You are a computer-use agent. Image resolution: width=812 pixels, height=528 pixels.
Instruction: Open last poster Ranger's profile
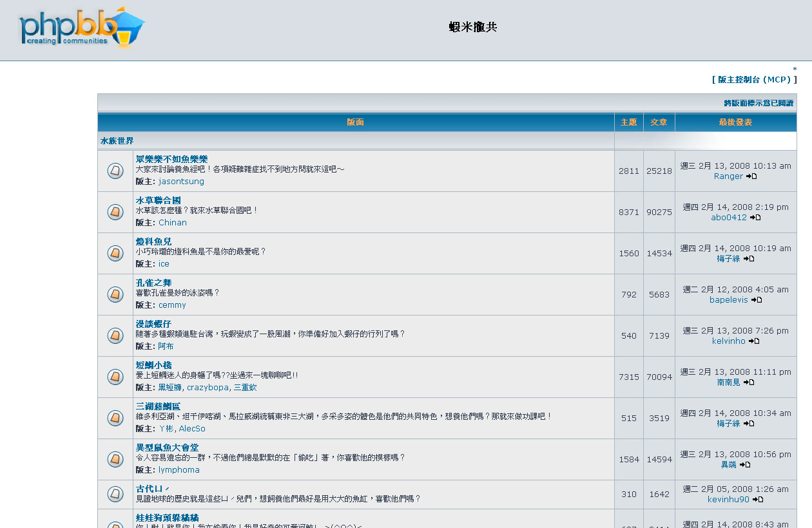(x=728, y=176)
